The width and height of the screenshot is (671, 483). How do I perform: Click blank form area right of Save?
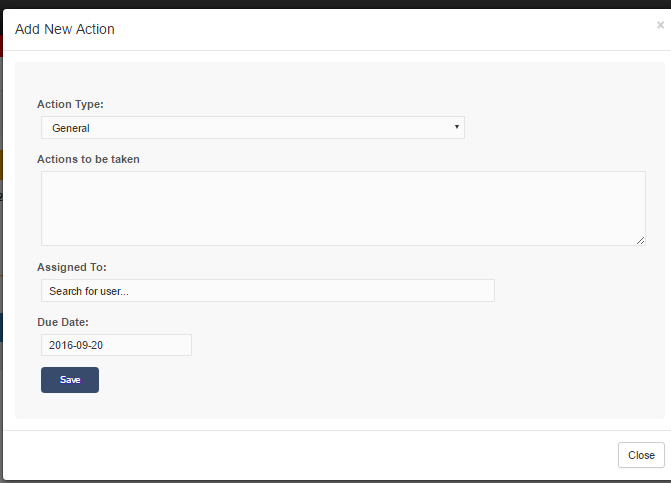(x=350, y=380)
